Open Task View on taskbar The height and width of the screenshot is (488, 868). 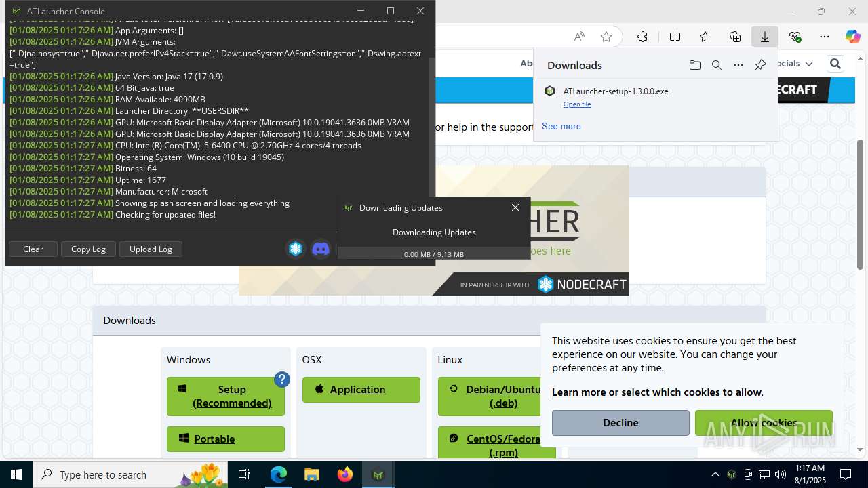click(244, 474)
